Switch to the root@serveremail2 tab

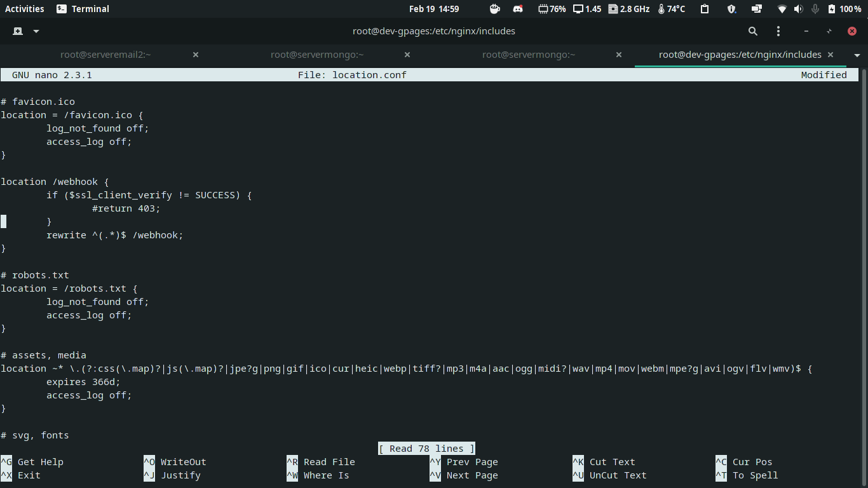(105, 55)
